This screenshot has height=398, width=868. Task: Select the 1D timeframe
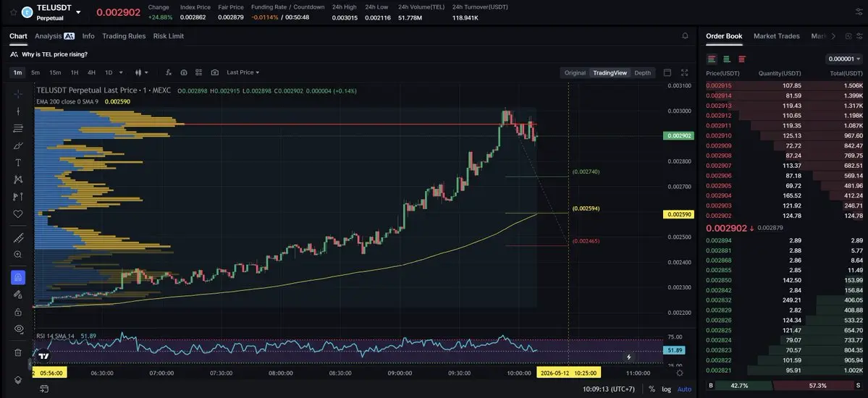pyautogui.click(x=109, y=72)
